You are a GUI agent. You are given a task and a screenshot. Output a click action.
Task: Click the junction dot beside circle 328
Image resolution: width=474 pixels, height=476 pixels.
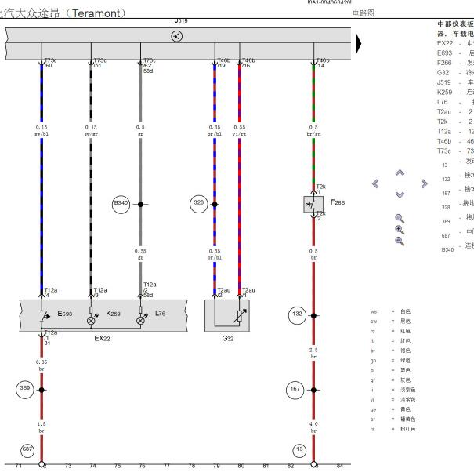pos(215,205)
